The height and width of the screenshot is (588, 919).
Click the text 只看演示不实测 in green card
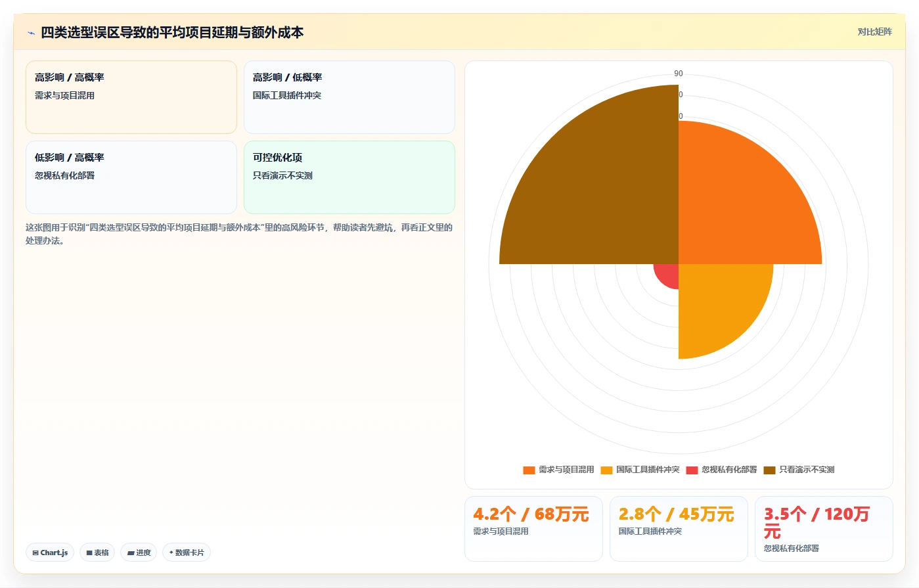point(282,175)
